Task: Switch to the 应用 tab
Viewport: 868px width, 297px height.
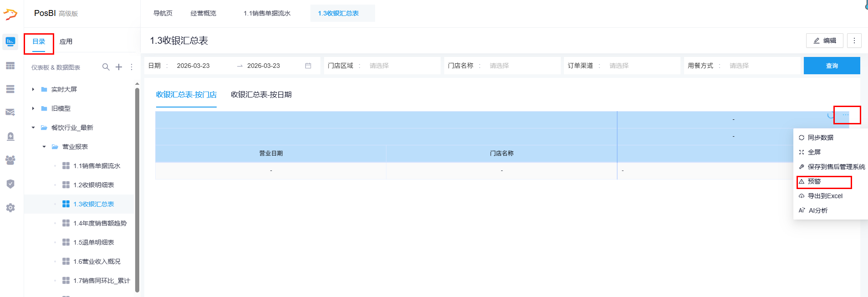Action: (x=66, y=41)
